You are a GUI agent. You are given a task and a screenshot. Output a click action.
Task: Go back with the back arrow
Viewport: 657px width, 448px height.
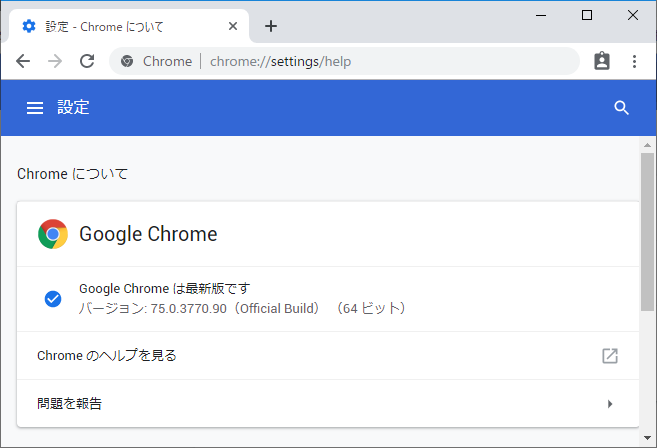tap(23, 61)
